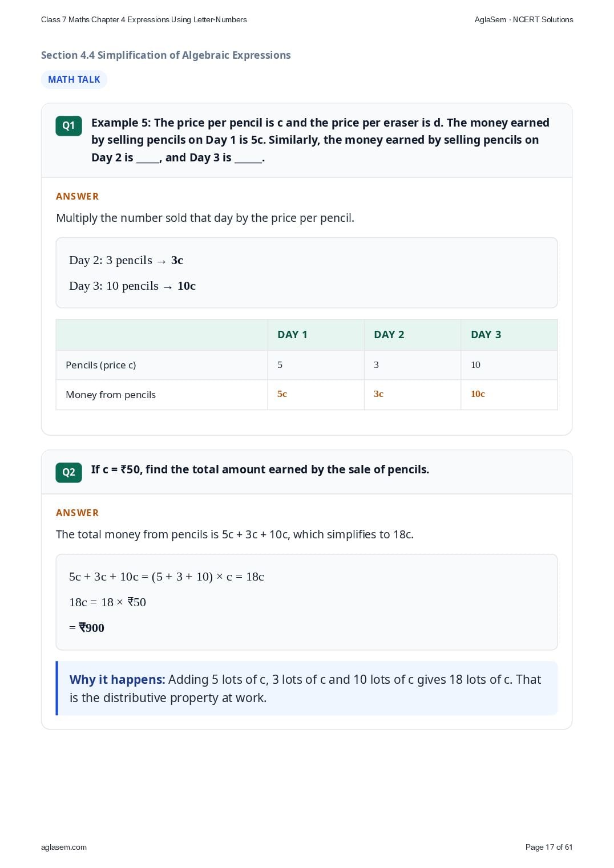Click the 3c money cell under Day 2

413,395
